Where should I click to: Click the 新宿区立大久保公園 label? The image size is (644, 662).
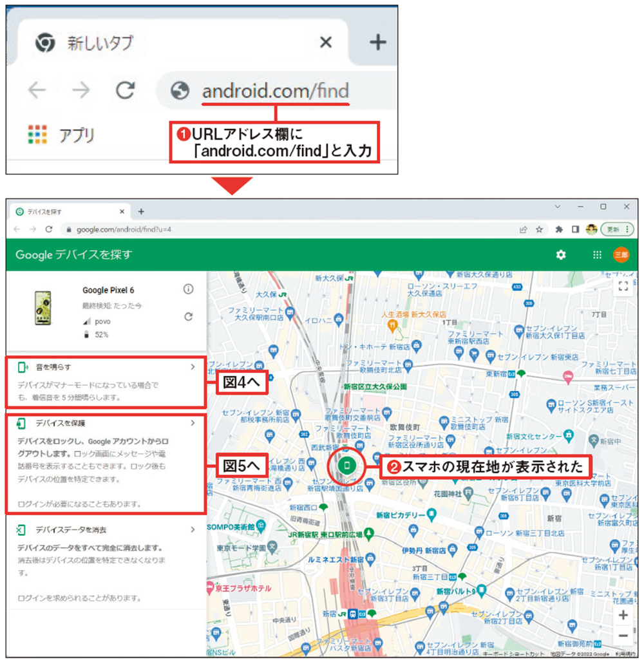pos(375,387)
